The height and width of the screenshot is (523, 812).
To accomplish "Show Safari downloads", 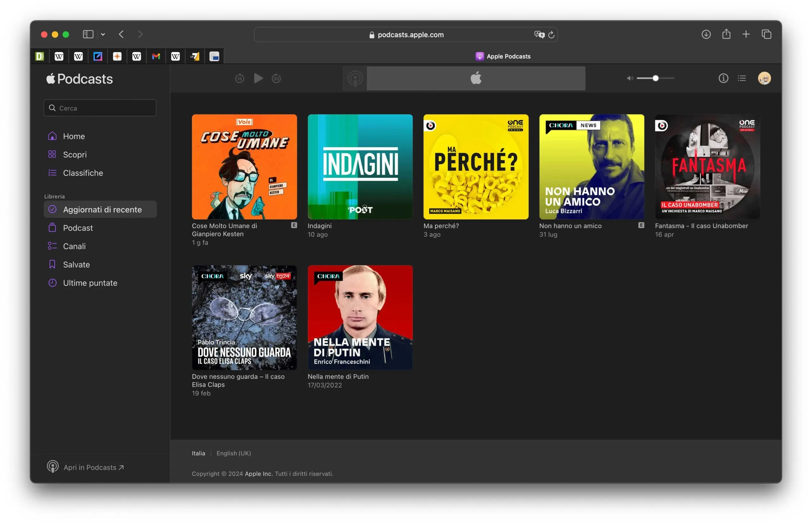I will pos(706,34).
